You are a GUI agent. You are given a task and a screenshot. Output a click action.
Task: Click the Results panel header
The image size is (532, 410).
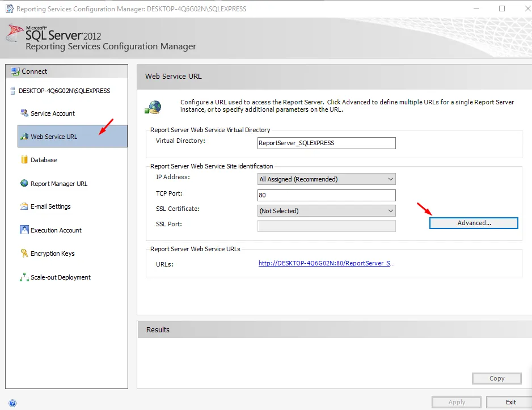[x=335, y=329]
